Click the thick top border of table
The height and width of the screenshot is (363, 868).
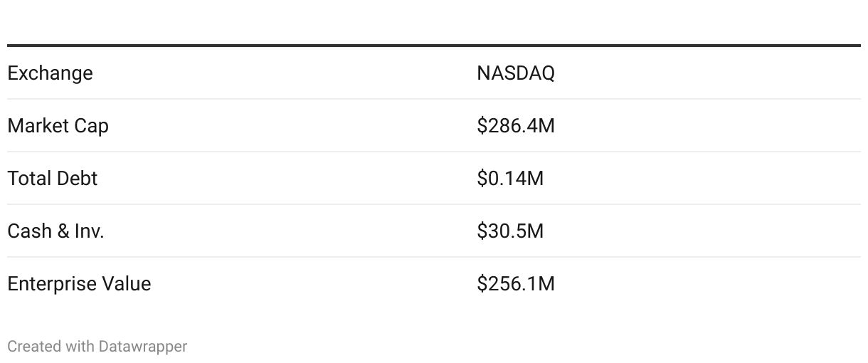tap(434, 46)
